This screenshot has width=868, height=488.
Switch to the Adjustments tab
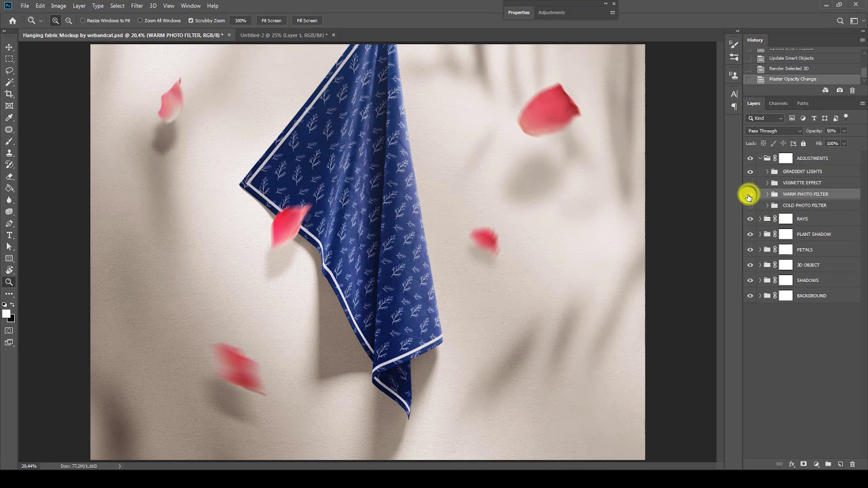coord(551,12)
